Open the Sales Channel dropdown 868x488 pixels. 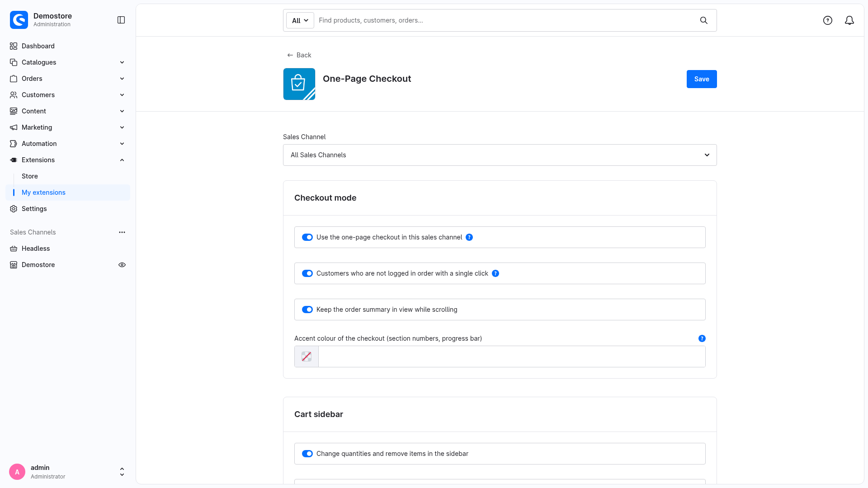pyautogui.click(x=500, y=155)
